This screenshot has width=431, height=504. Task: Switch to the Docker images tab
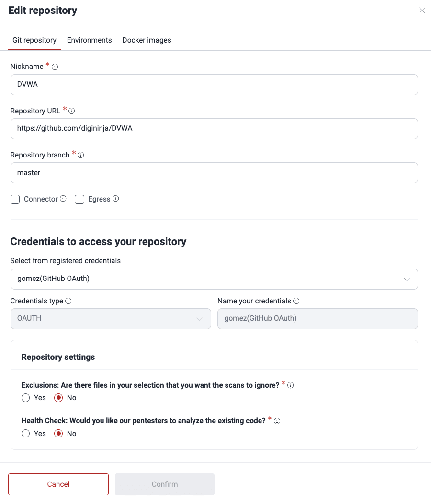coord(147,40)
